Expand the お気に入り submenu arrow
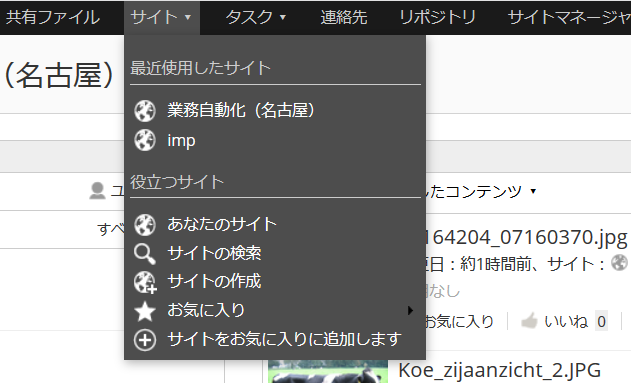This screenshot has height=383, width=631. click(x=410, y=310)
